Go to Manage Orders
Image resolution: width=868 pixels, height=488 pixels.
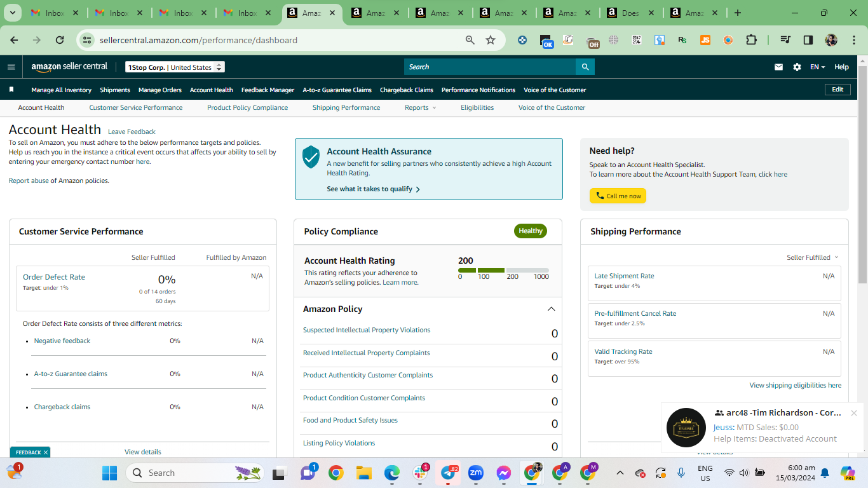[160, 90]
